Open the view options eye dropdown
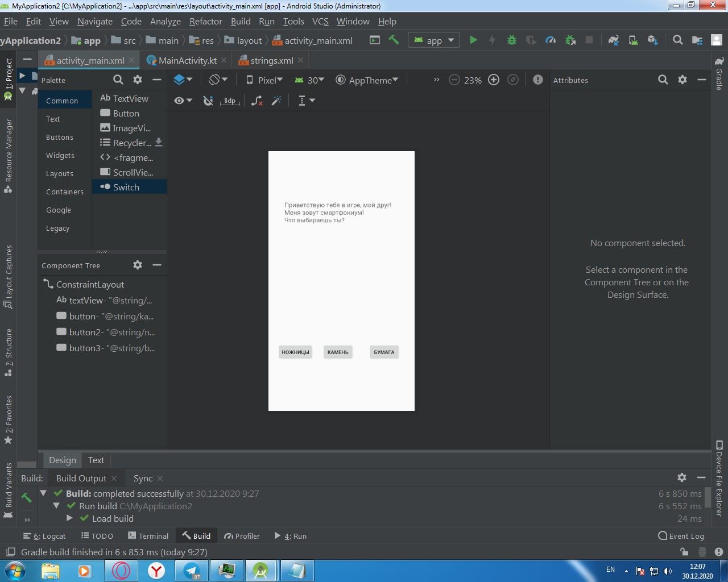 183,101
